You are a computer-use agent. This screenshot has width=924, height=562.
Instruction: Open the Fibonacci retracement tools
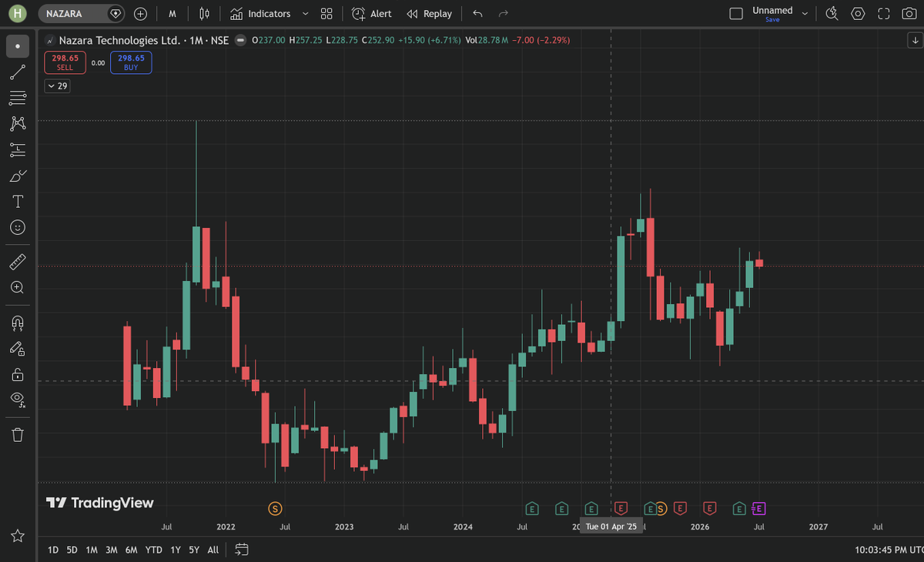(x=18, y=98)
